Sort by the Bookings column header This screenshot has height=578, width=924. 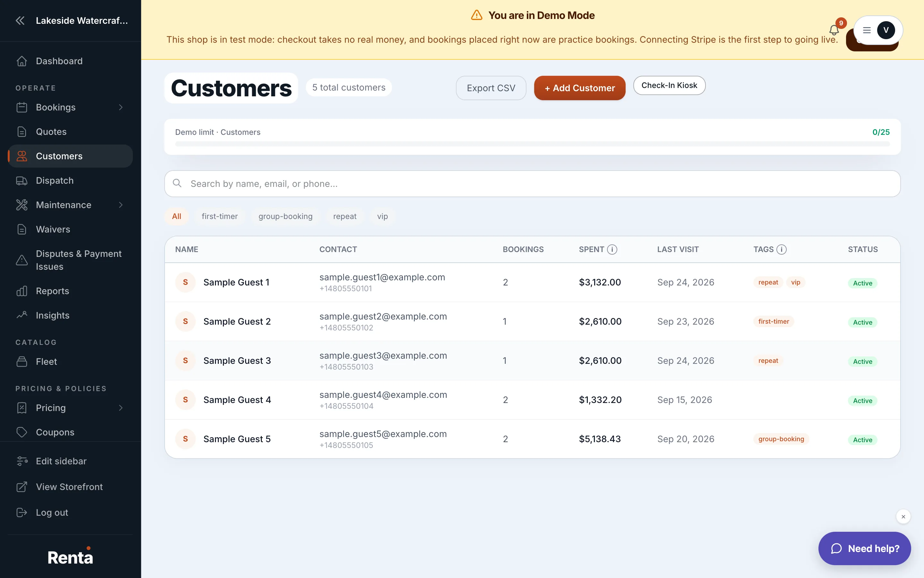[x=523, y=249]
